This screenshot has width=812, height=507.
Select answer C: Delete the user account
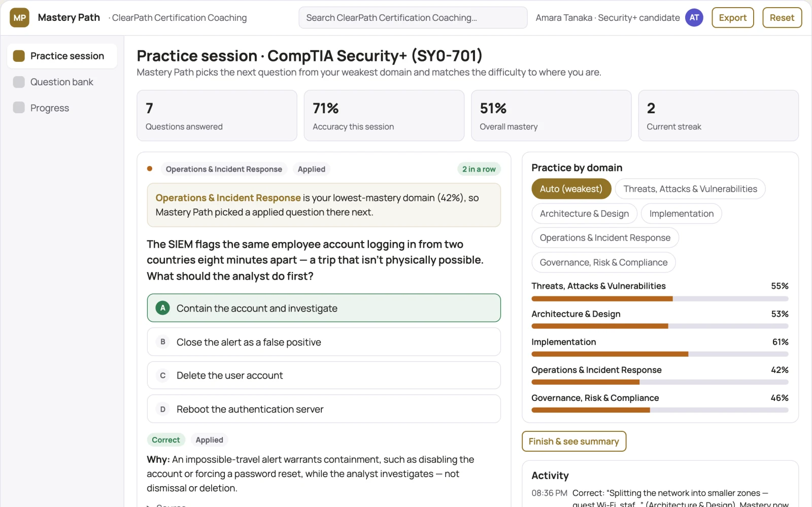point(324,376)
